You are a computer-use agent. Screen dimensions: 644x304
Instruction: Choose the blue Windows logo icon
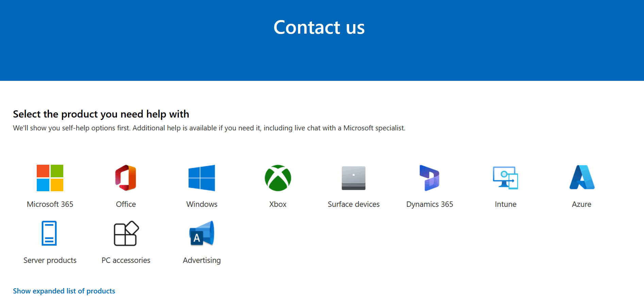[202, 178]
